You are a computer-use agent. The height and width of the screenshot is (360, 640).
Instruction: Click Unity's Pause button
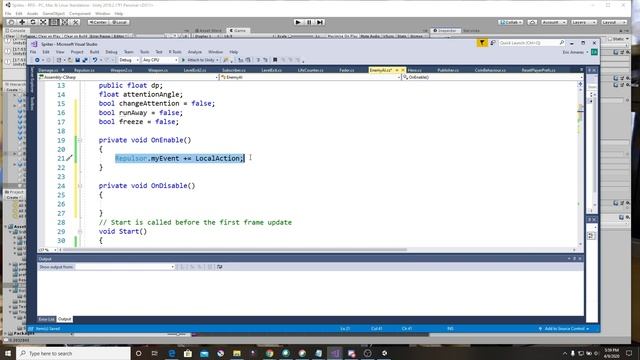[309, 22]
